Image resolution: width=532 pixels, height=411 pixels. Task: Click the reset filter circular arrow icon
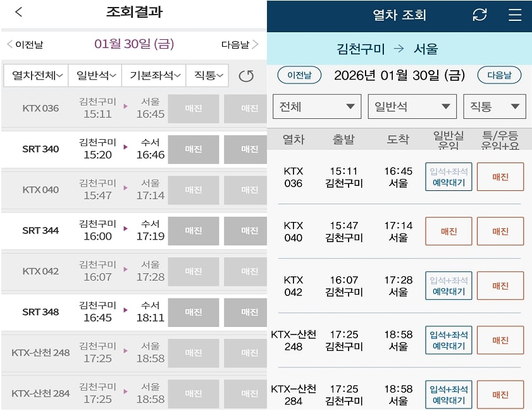tap(246, 76)
